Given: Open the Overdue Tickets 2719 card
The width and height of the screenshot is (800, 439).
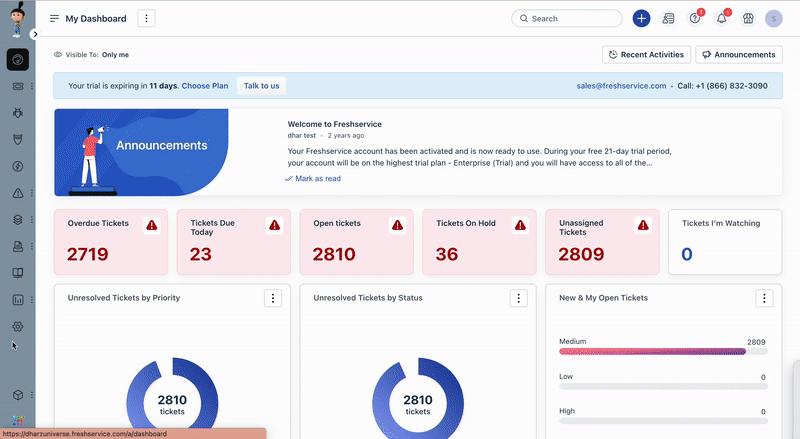Looking at the screenshot, I should (x=111, y=242).
